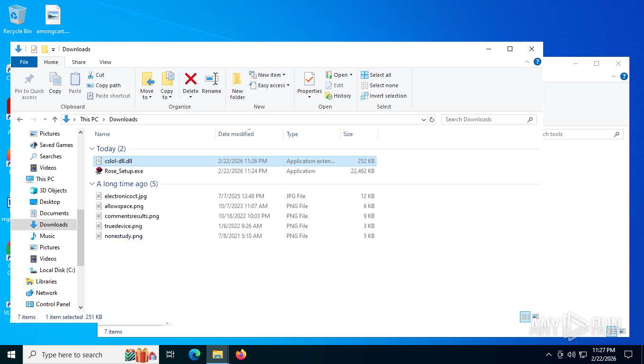Navigate back with the back arrow

click(x=20, y=119)
